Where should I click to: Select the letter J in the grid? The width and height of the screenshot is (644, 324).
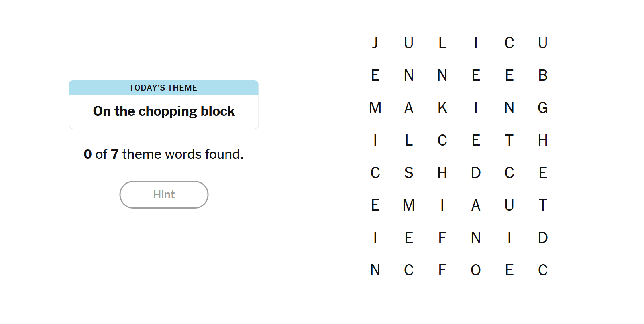pos(375,43)
